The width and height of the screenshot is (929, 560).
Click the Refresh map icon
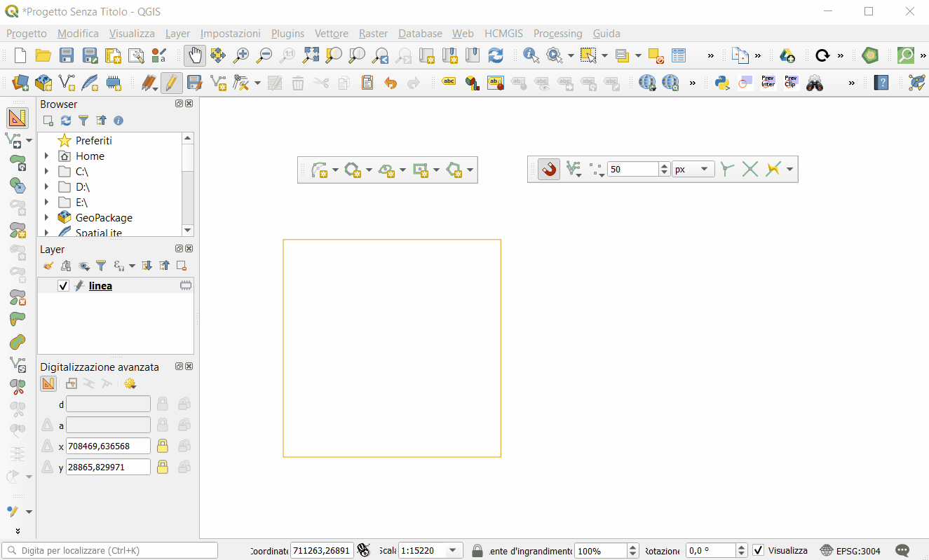click(496, 56)
